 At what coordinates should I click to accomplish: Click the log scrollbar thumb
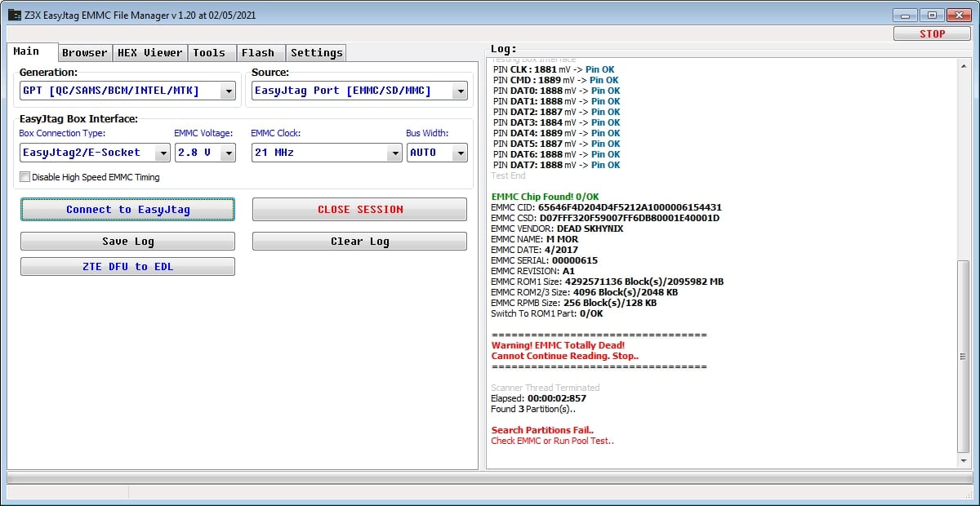964,355
